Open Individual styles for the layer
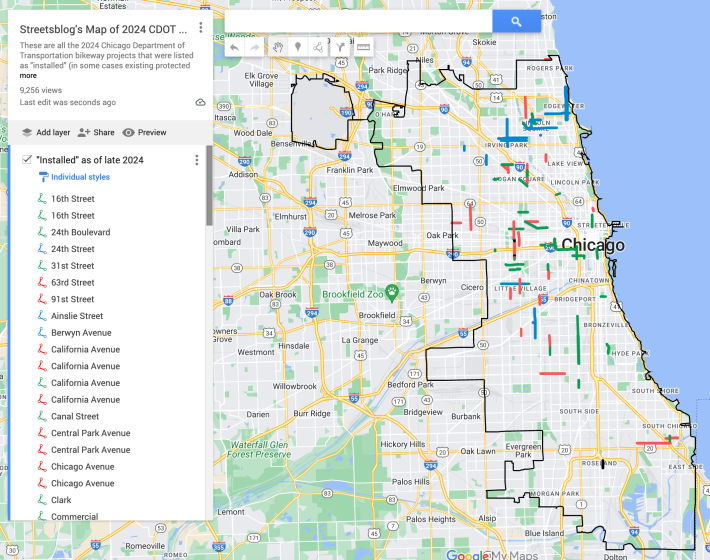This screenshot has width=710, height=560. point(80,177)
